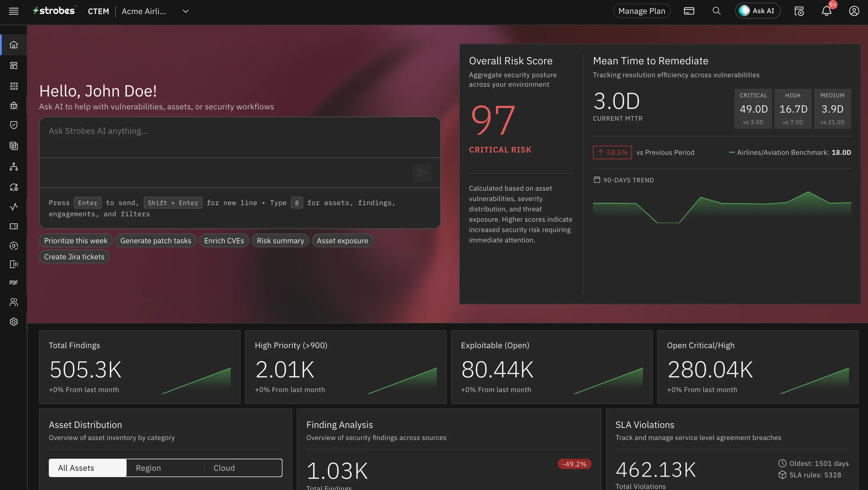The height and width of the screenshot is (490, 868).
Task: Open notifications via the bell icon
Action: (x=826, y=11)
